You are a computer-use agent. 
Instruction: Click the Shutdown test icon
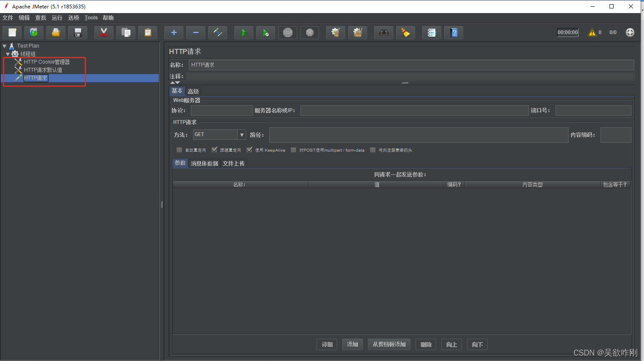tap(309, 32)
